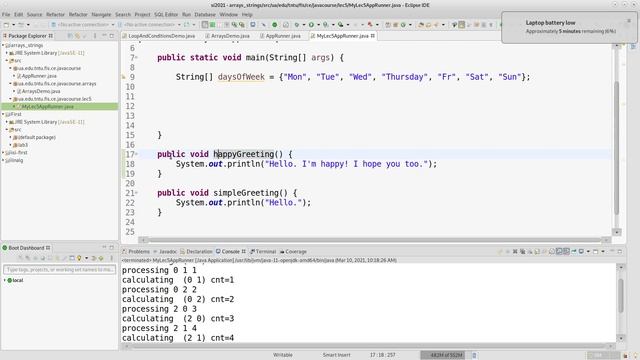Screen dimensions: 640x360
Task: Click the editor vertical scrollbar
Action: pos(617,147)
